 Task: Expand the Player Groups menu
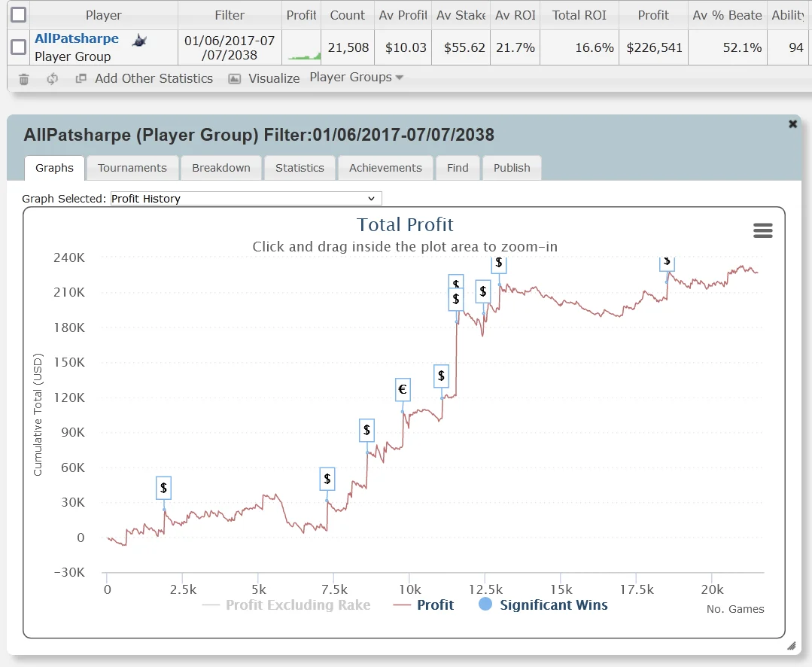(356, 78)
